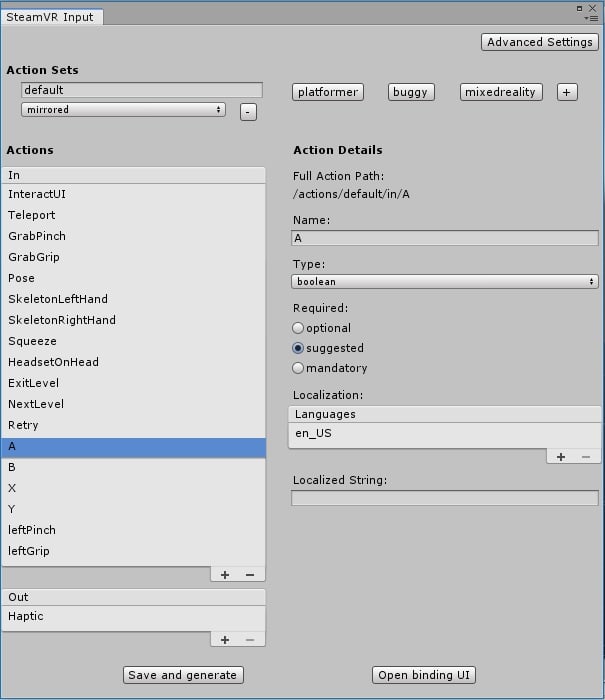Maximize the SteamVR Input panel
Image resolution: width=605 pixels, height=700 pixels.
(x=579, y=8)
